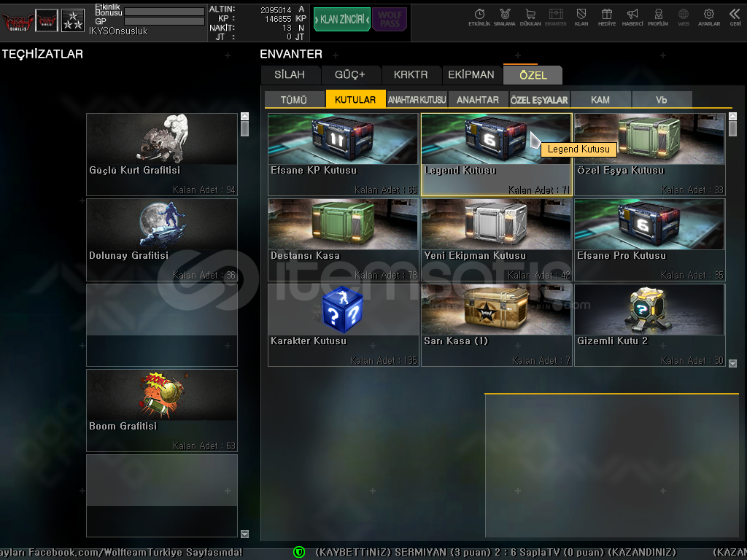Click the ENVANTER heading
747x560 pixels.
[291, 54]
